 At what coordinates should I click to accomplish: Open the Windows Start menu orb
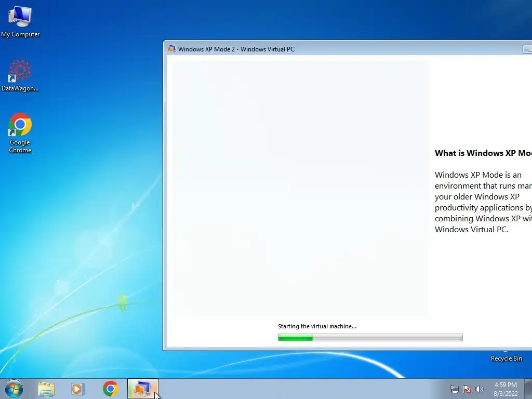pos(14,389)
